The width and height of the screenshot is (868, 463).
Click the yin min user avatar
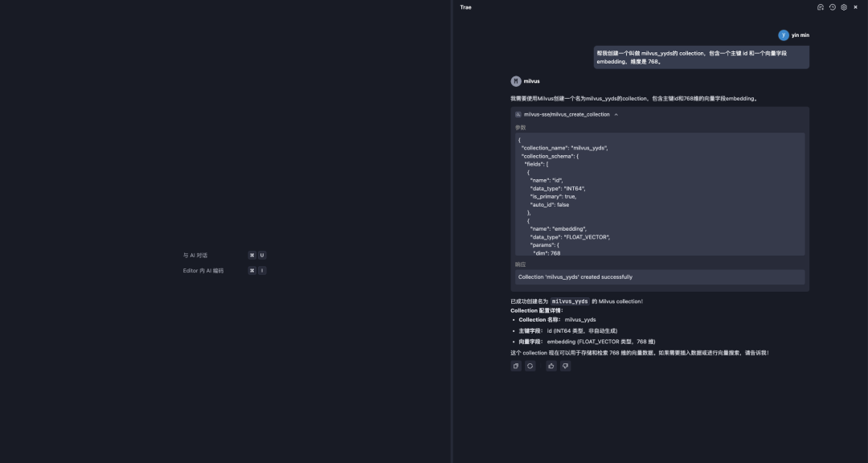[x=784, y=35]
